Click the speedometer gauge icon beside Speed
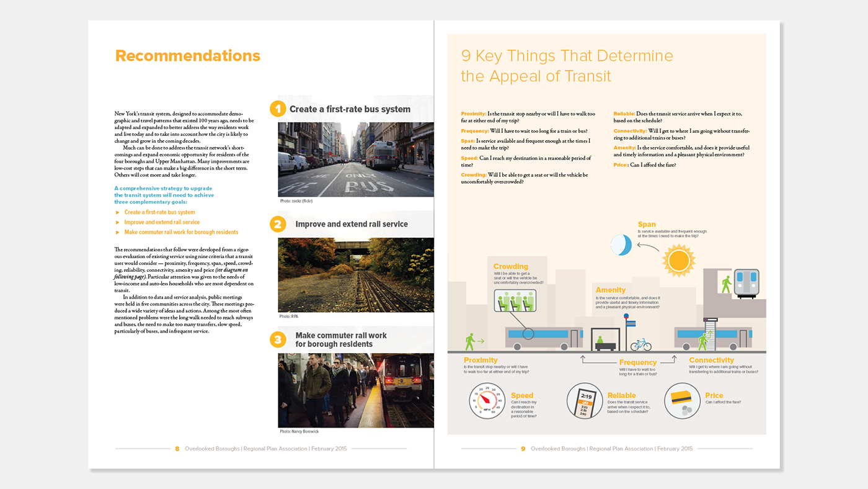Screen dimensions: 868x489 pos(487,401)
